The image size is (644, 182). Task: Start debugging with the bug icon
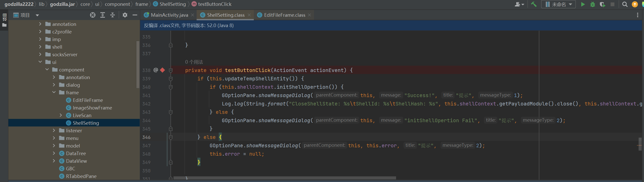point(593,4)
